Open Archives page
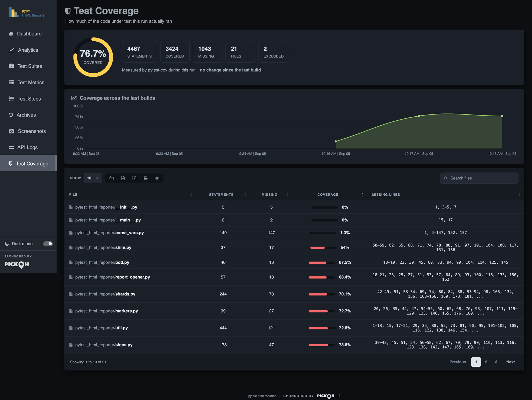 coord(28,115)
